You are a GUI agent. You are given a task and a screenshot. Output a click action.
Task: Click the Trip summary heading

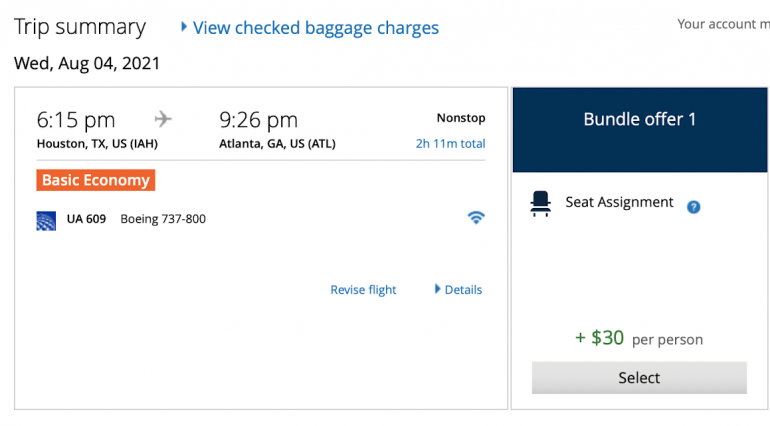[80, 27]
